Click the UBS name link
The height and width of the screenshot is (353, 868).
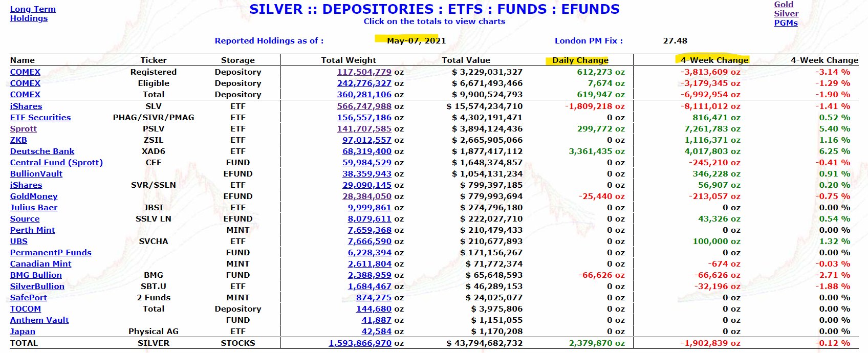19,241
